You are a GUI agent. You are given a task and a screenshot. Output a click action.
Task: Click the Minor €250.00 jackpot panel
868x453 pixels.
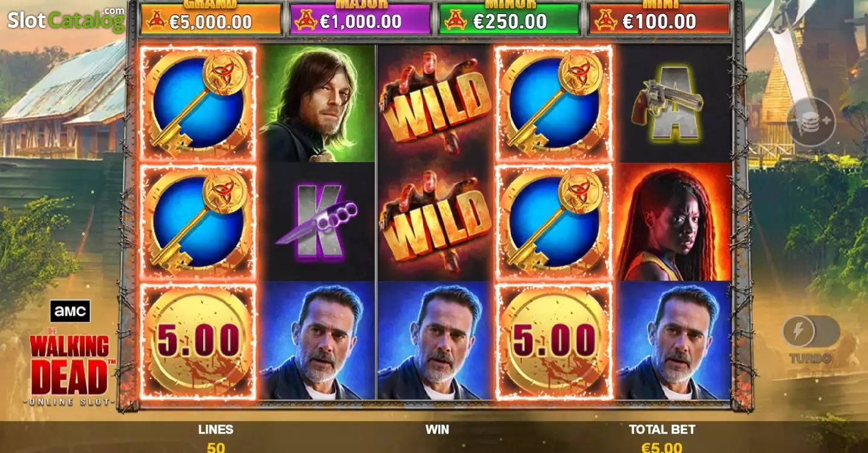click(509, 19)
